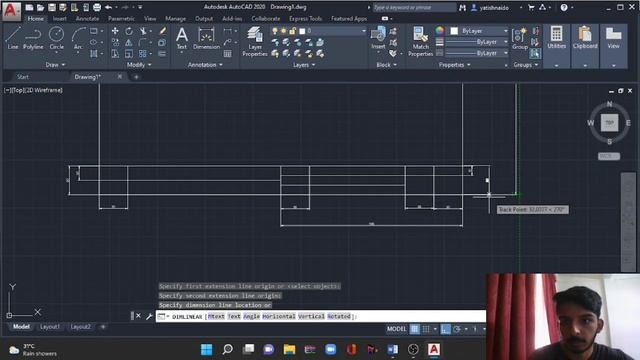Select the Circle tool
This screenshot has height=360, width=640.
(x=56, y=38)
